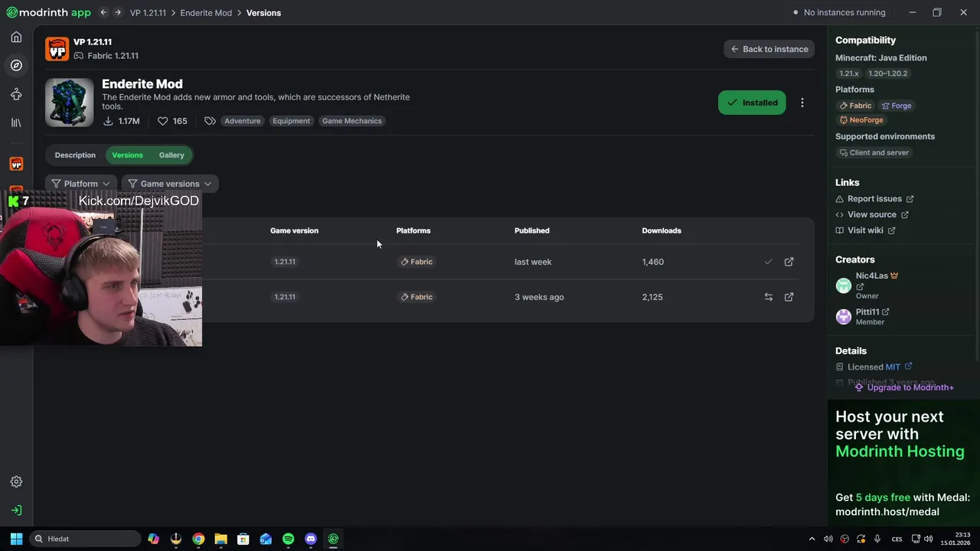Switch to the 3 weeks ago version

point(768,297)
